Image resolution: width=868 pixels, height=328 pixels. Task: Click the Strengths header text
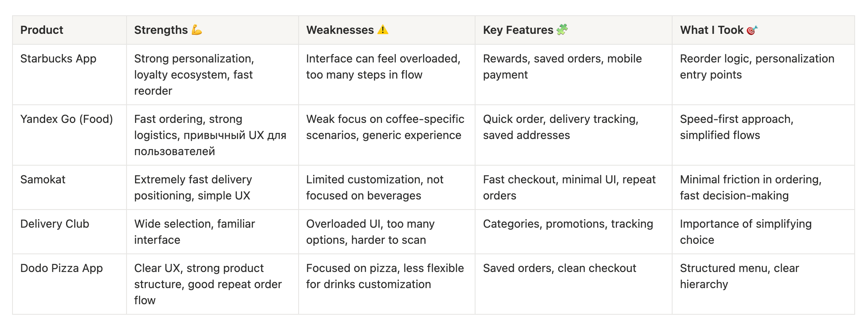(x=161, y=30)
